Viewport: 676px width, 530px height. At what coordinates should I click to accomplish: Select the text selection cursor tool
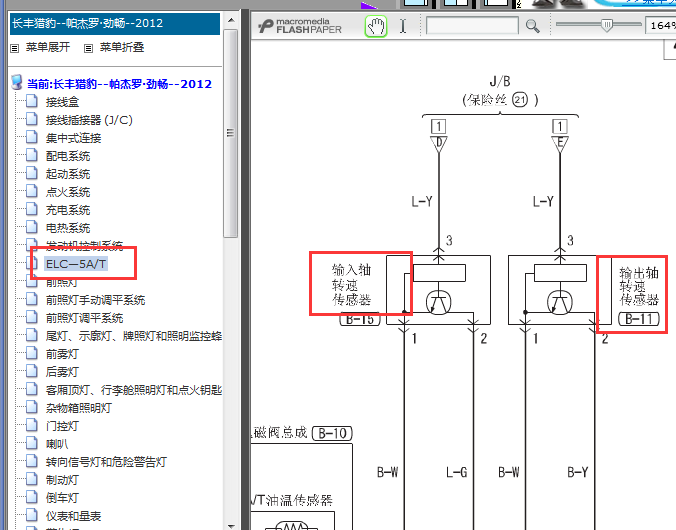click(403, 26)
